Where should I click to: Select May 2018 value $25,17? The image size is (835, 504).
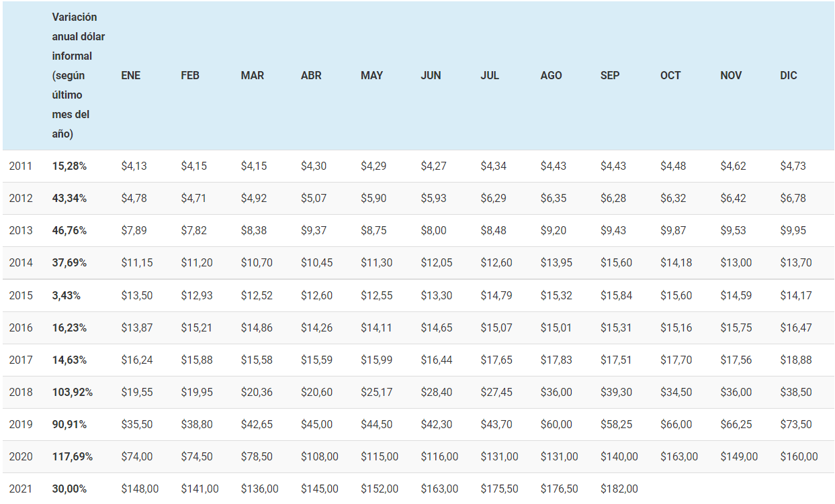pyautogui.click(x=376, y=392)
